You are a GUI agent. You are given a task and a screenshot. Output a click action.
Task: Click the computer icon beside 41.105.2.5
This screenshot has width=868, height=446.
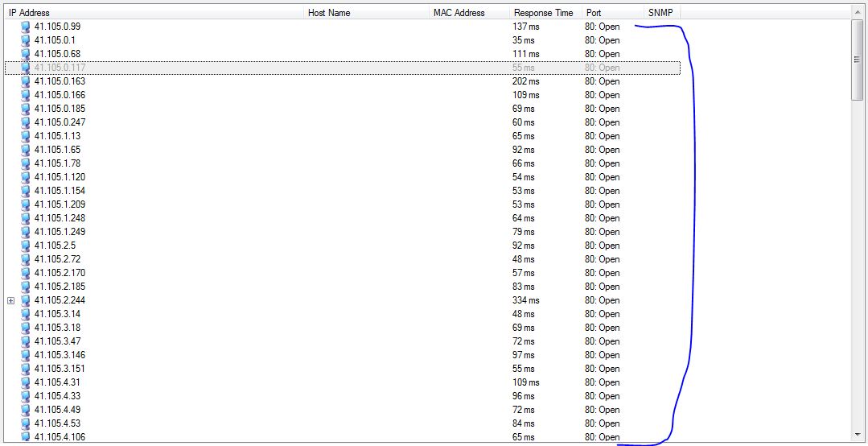pyautogui.click(x=26, y=246)
